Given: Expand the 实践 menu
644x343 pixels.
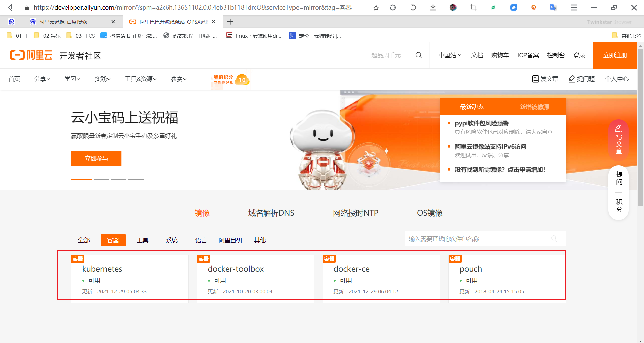Looking at the screenshot, I should [x=103, y=79].
